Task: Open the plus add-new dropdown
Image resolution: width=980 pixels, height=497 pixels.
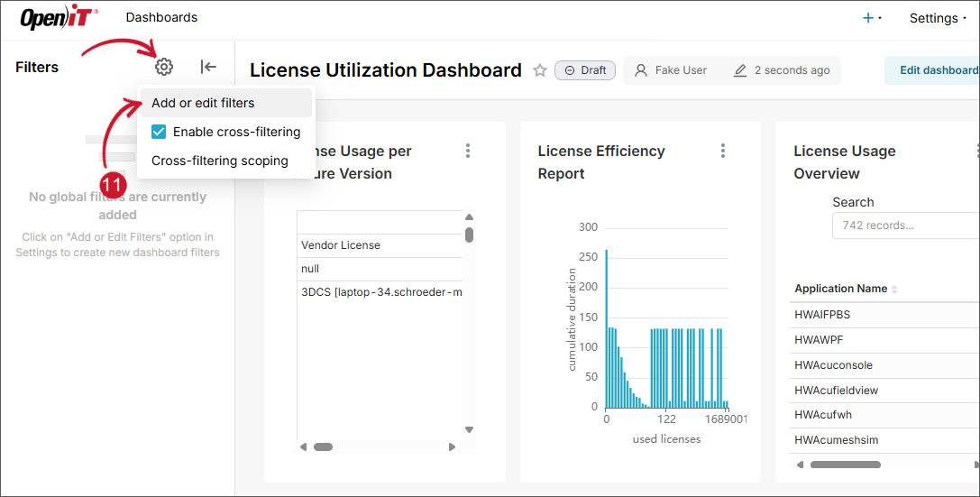Action: [x=872, y=18]
